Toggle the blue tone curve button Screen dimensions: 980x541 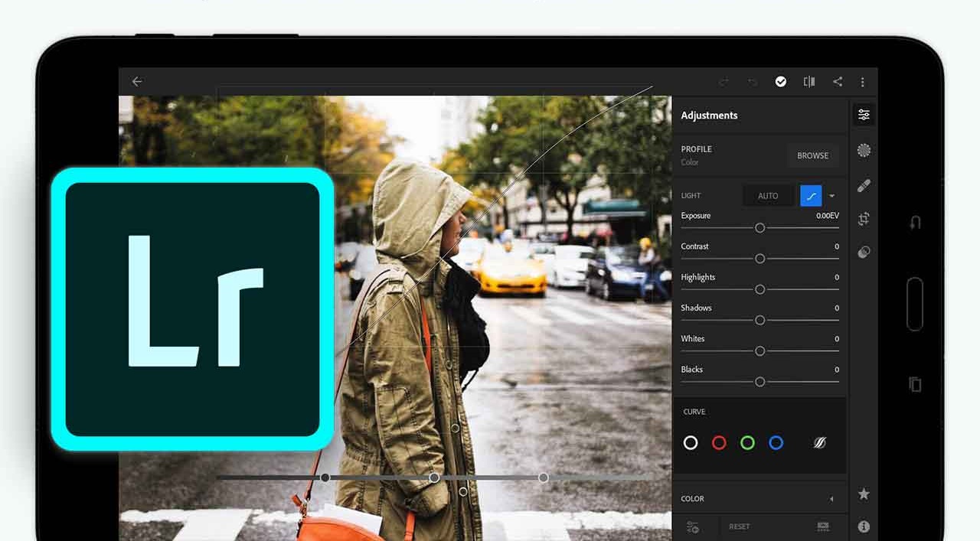811,196
